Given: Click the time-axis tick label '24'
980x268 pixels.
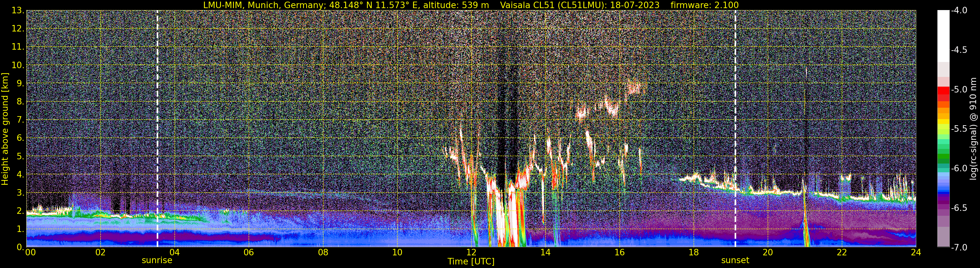Looking at the screenshot, I should click(x=916, y=252).
